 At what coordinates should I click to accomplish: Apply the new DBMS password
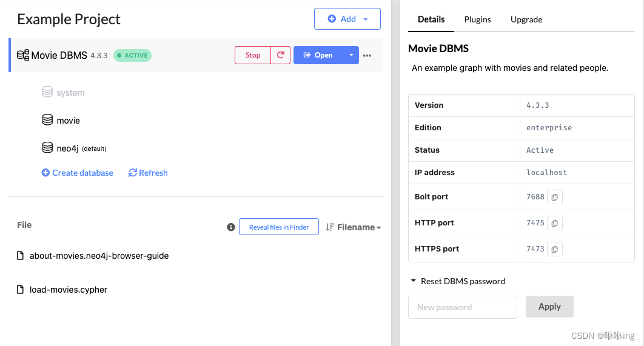[x=549, y=307]
